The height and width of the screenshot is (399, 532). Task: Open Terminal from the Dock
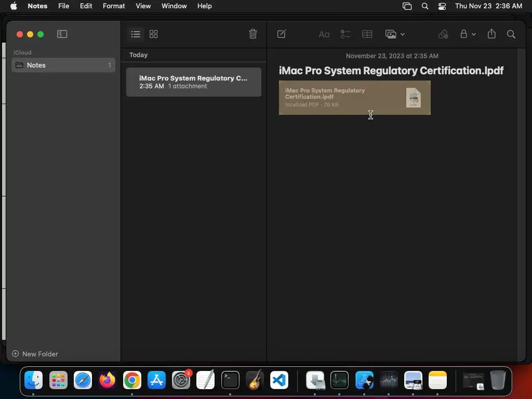(230, 380)
